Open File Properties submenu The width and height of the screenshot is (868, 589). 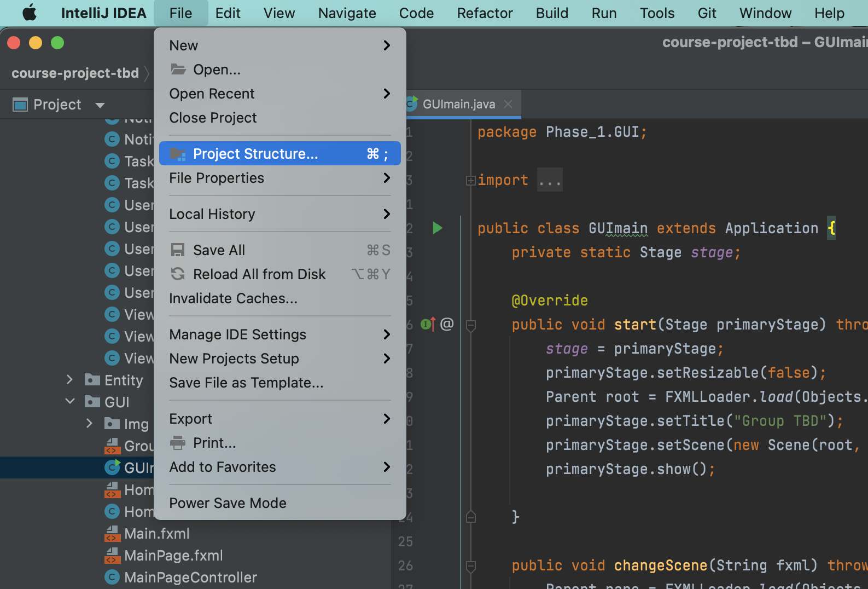coord(279,178)
